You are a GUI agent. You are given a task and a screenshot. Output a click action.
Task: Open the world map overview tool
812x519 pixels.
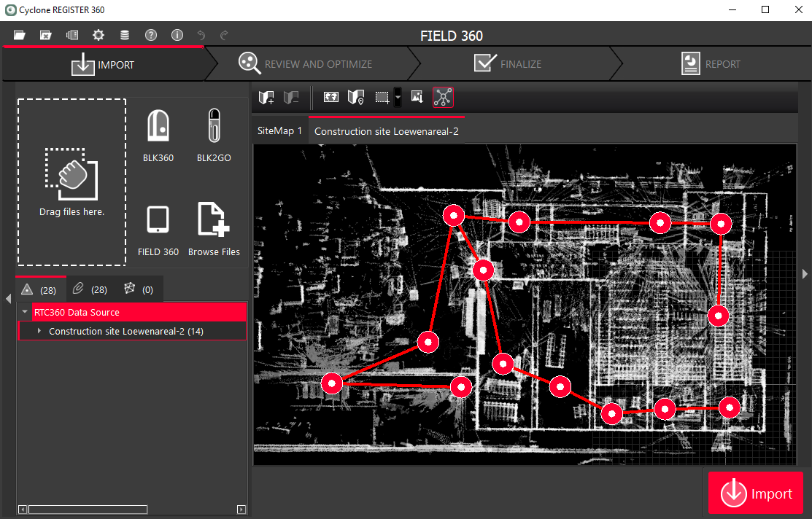[330, 96]
